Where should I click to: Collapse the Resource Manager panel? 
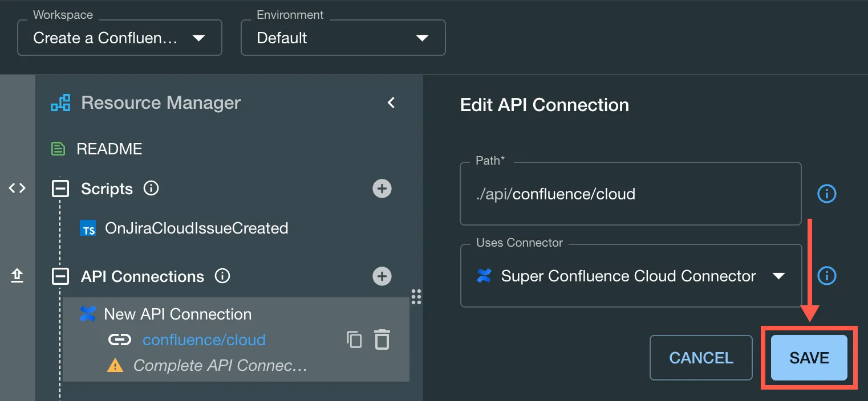(x=391, y=103)
